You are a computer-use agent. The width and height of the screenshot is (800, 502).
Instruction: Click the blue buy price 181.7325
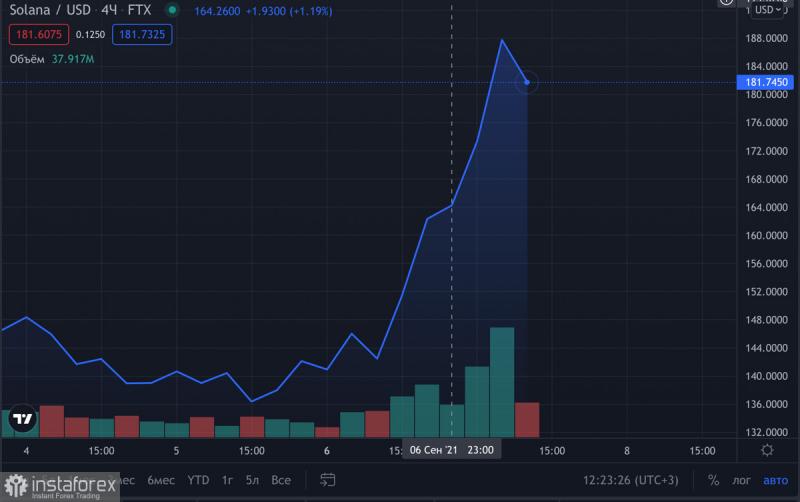141,35
